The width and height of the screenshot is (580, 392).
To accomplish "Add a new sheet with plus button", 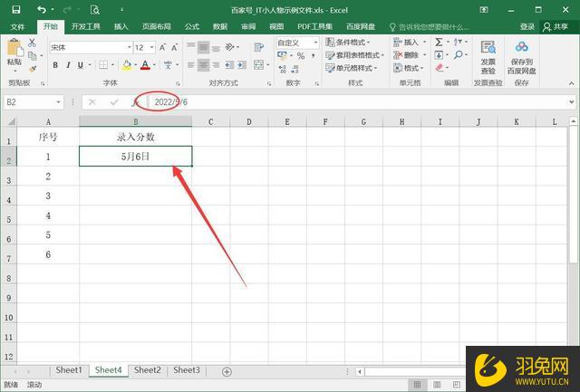I will point(227,371).
